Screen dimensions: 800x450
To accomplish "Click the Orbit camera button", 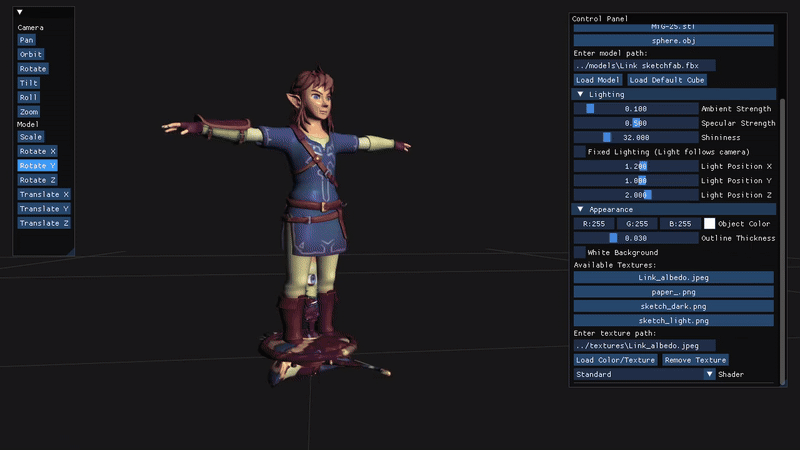I will [x=31, y=54].
